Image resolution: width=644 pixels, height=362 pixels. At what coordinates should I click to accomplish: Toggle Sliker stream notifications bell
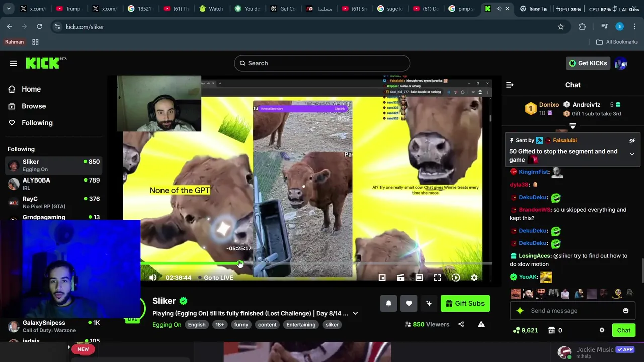tap(388, 303)
